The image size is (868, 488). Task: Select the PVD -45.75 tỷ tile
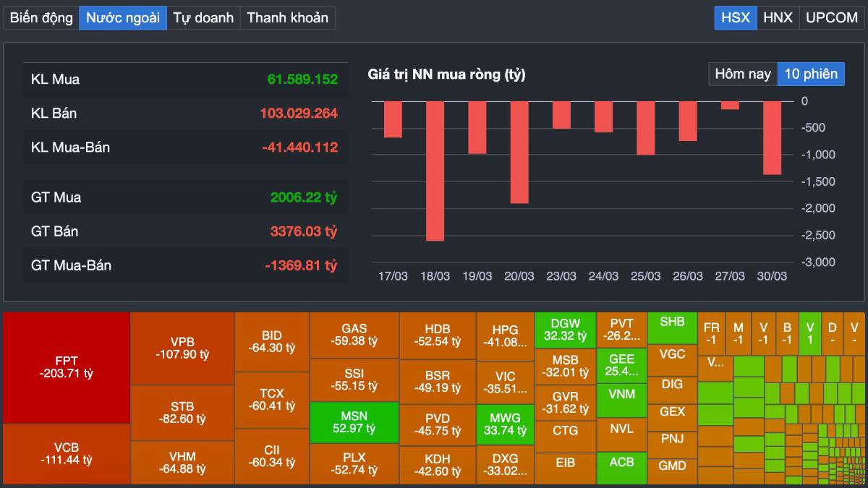(x=438, y=425)
